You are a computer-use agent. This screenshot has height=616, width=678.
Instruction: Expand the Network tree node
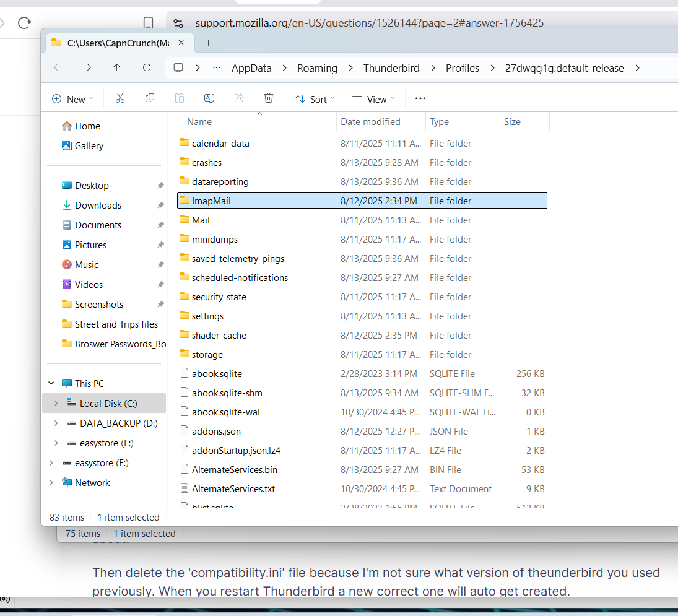51,482
